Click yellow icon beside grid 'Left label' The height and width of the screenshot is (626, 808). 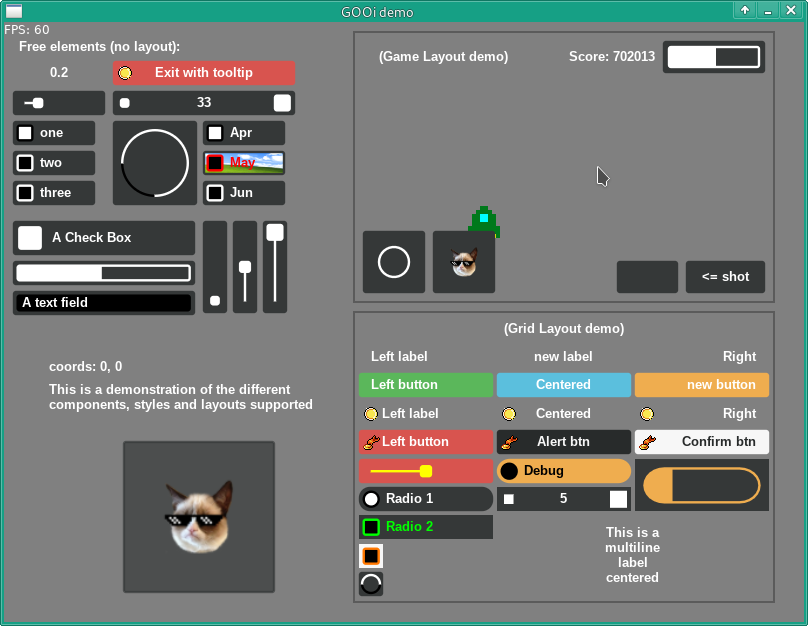point(371,414)
